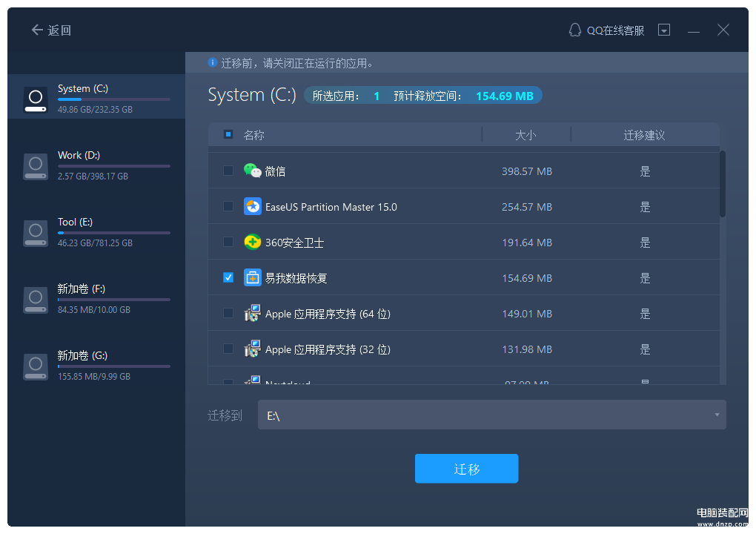Select the Tool (E:) drive
Viewport: 756px width, 534px height.
click(x=96, y=232)
